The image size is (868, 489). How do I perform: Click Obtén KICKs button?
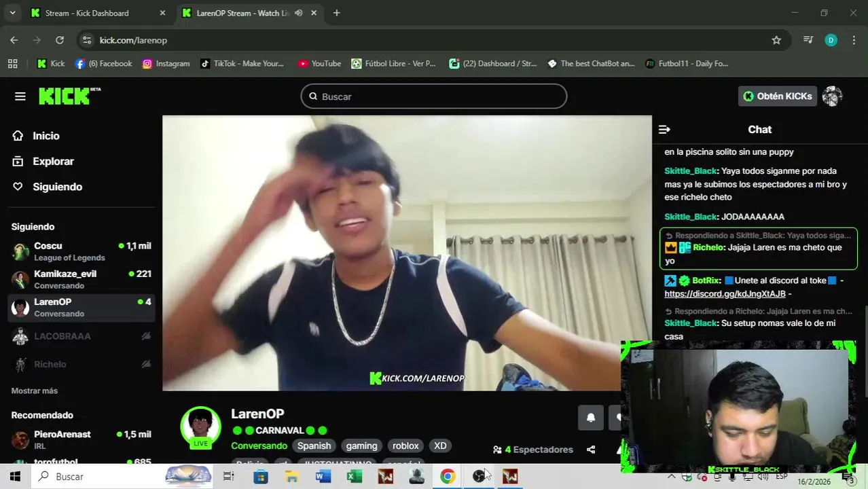[x=778, y=96]
